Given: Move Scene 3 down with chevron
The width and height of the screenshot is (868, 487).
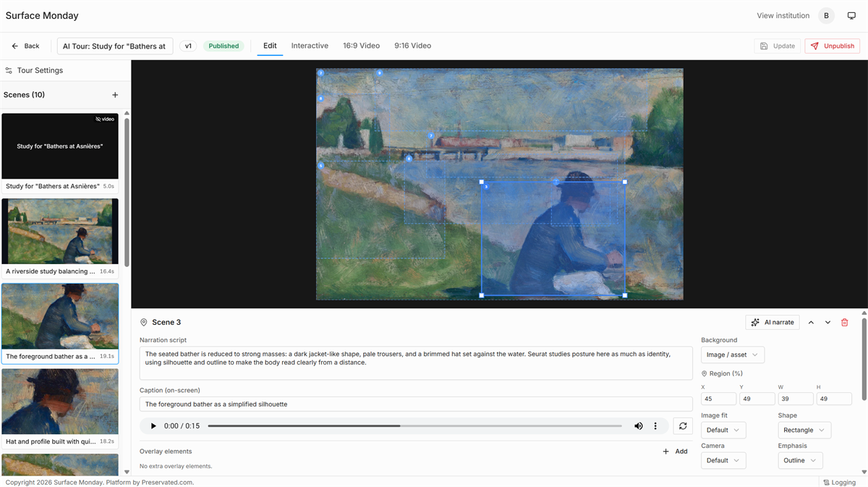Looking at the screenshot, I should 827,322.
